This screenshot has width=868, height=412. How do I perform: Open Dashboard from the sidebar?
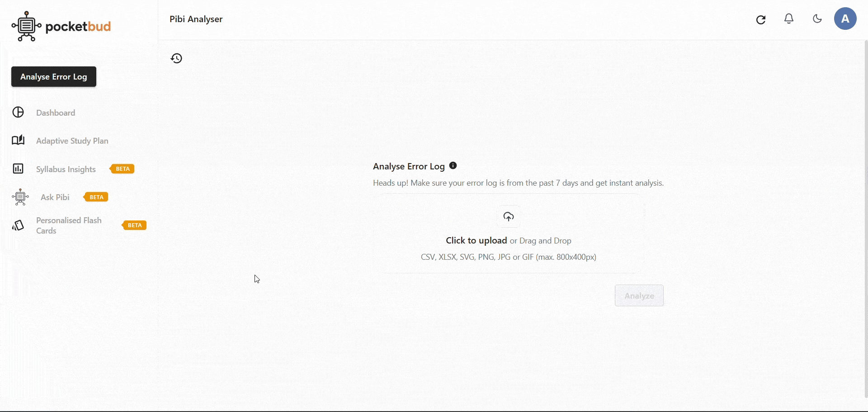(56, 113)
